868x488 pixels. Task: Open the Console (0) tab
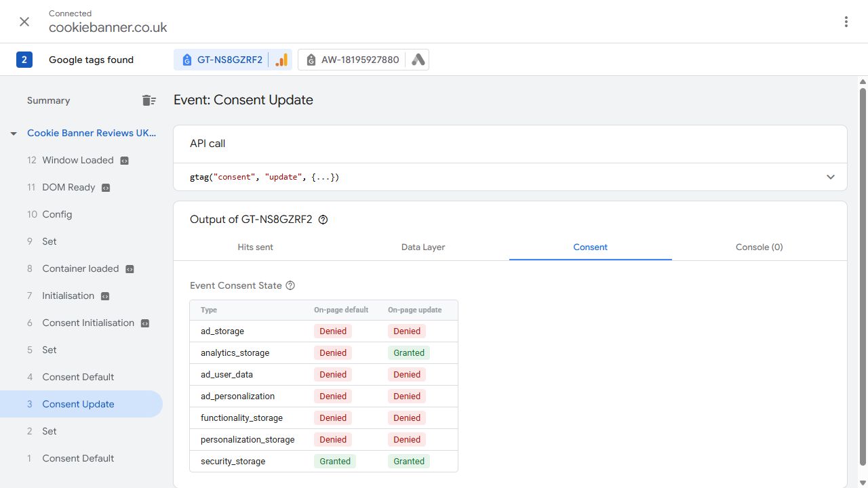point(759,247)
